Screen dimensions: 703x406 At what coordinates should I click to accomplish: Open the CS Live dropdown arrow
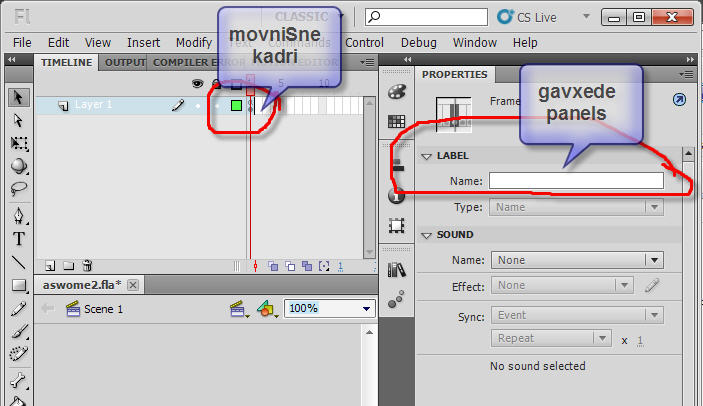coord(586,17)
